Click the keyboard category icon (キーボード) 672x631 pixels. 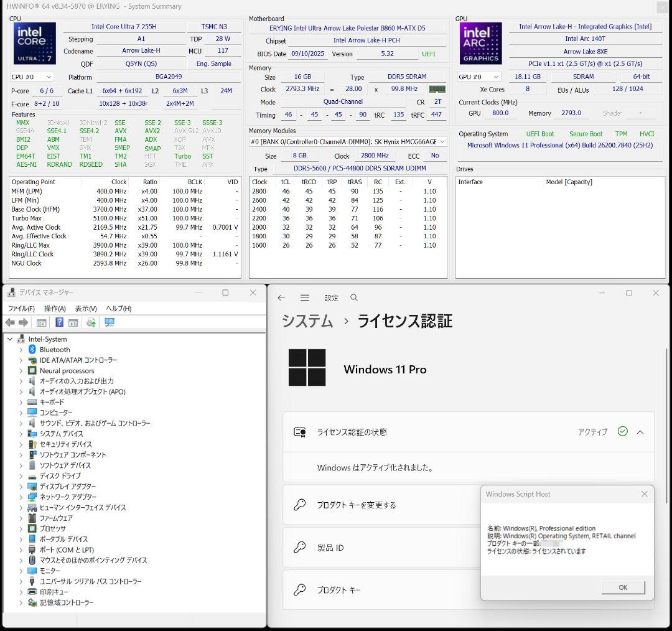pyautogui.click(x=32, y=402)
